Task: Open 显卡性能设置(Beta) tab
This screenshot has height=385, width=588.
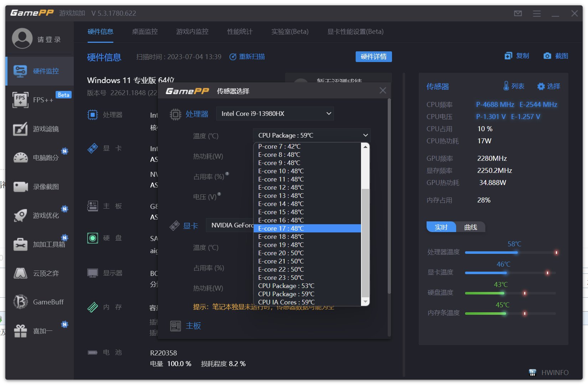Action: (355, 32)
